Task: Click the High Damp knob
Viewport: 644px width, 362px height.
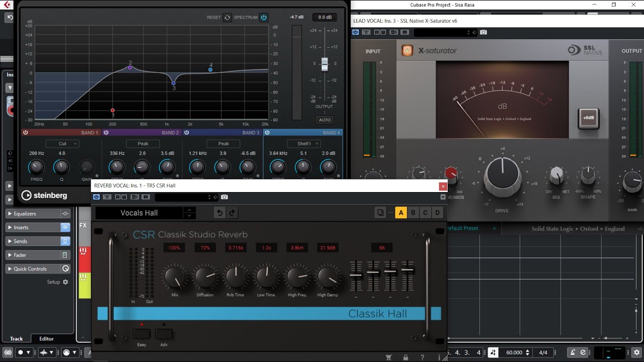Action: pos(328,277)
